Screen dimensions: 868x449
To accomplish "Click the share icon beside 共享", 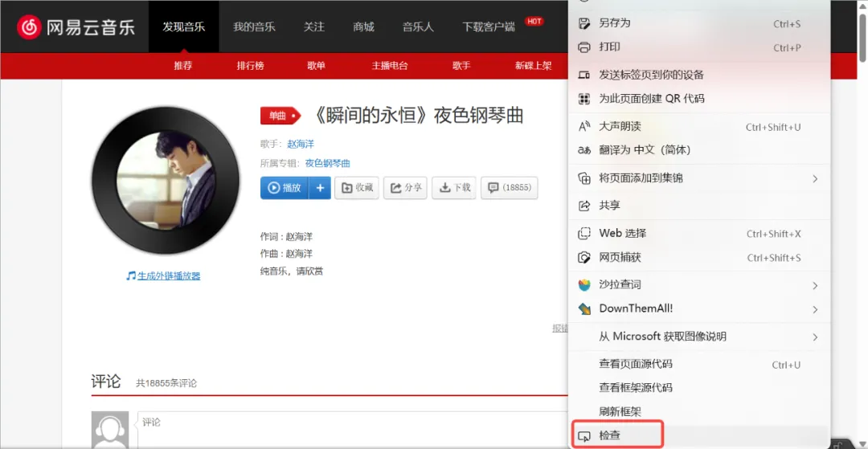I will point(584,206).
